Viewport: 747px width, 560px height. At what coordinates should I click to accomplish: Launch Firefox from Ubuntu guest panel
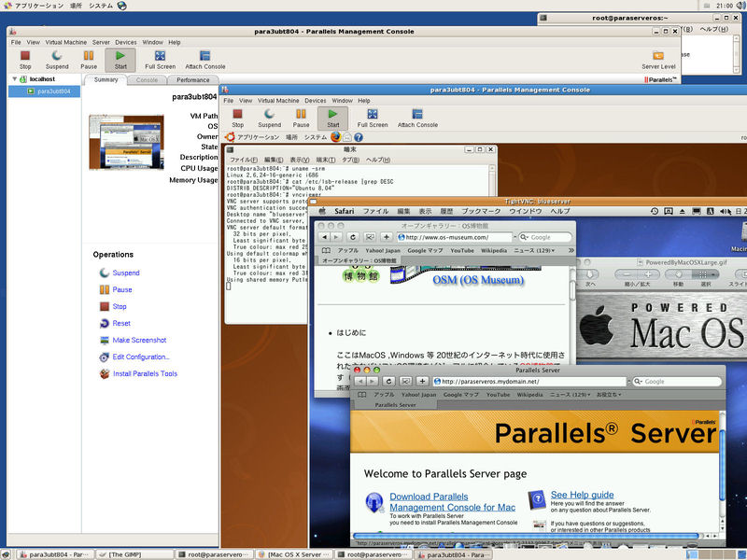pos(336,137)
